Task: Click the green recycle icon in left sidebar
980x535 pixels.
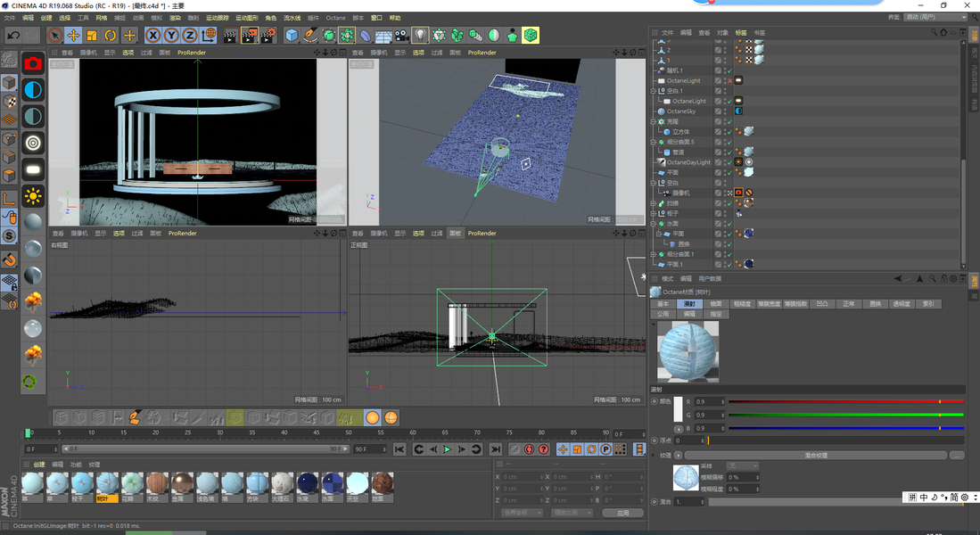Action: pyautogui.click(x=29, y=382)
